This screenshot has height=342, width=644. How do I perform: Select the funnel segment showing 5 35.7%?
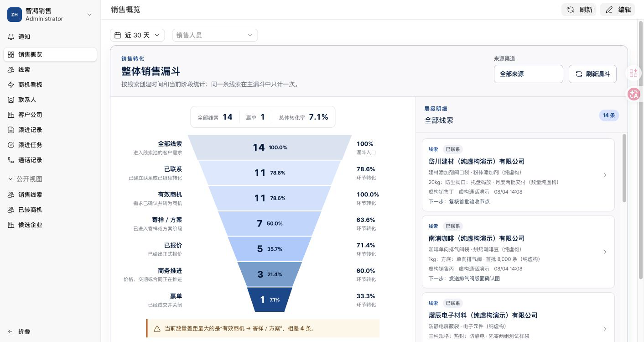[x=270, y=249]
